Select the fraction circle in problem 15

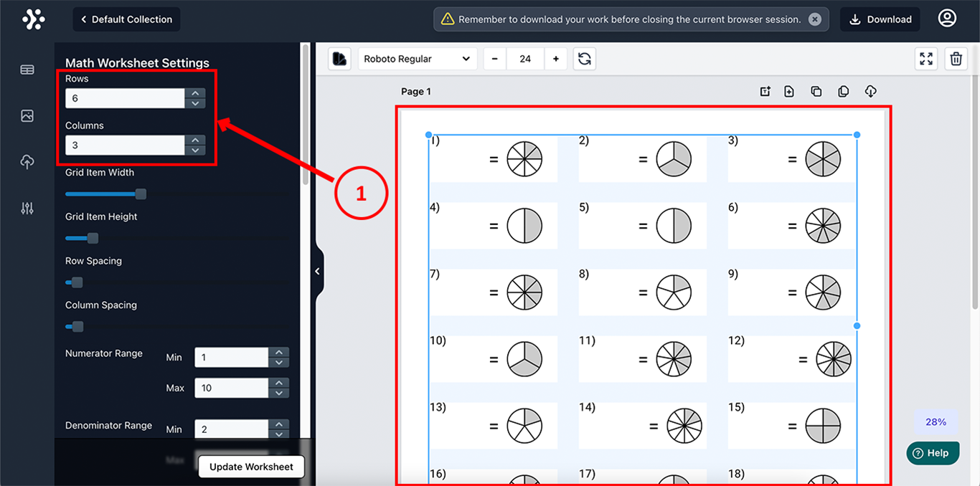pos(823,426)
